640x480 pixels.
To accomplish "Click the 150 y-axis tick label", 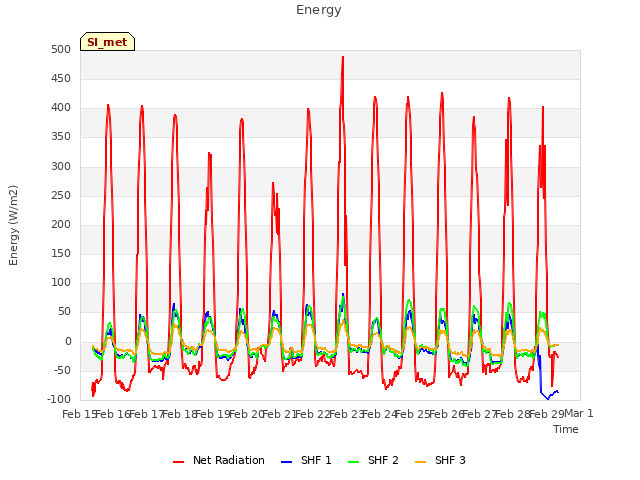I will point(61,254).
